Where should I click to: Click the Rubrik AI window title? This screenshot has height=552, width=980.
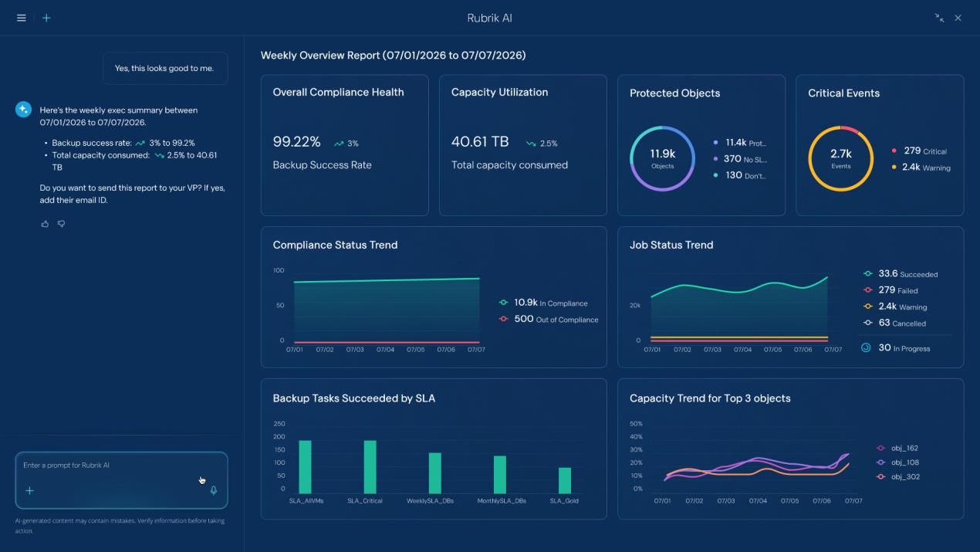pyautogui.click(x=489, y=18)
